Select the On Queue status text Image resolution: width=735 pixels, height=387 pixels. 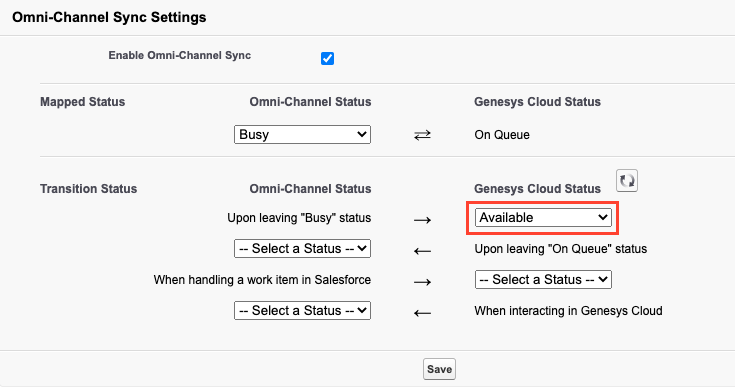(x=502, y=135)
